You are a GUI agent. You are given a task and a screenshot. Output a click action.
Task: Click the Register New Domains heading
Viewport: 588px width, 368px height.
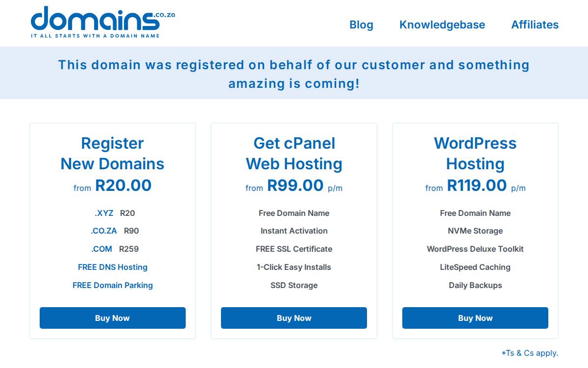coord(113,154)
